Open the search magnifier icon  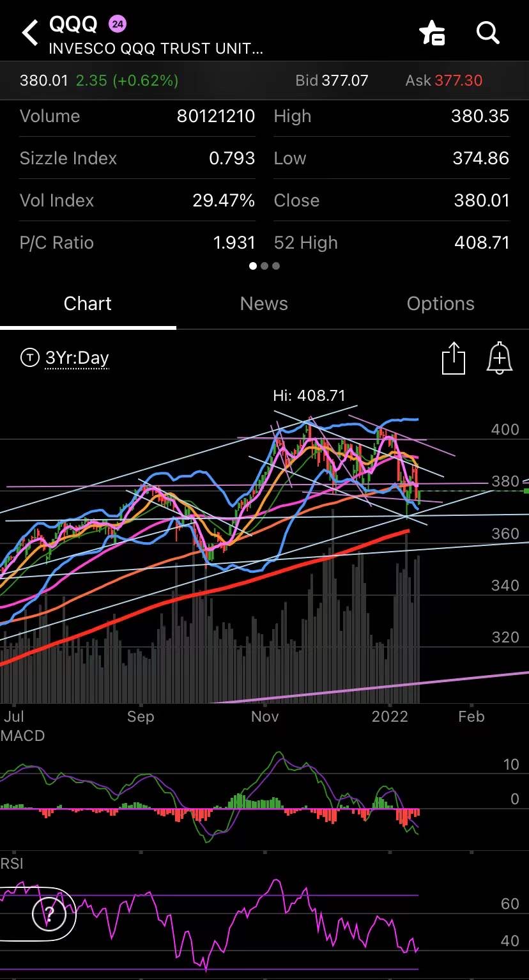(x=487, y=32)
